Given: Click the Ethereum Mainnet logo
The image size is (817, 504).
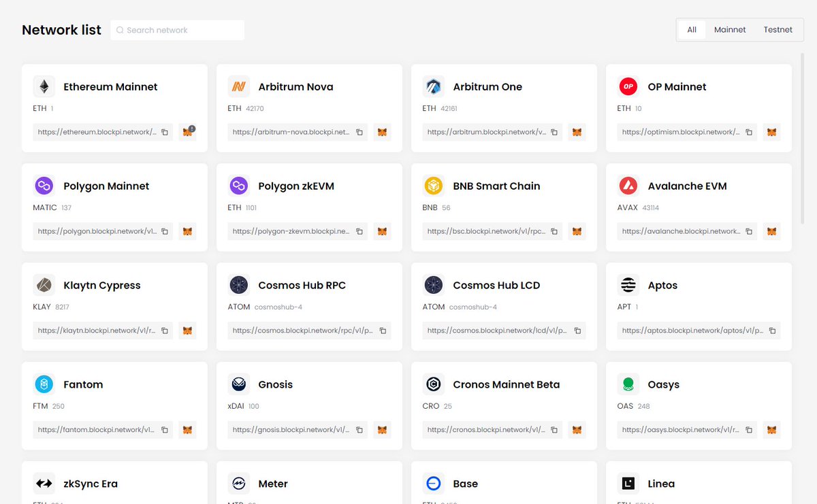Looking at the screenshot, I should point(44,86).
